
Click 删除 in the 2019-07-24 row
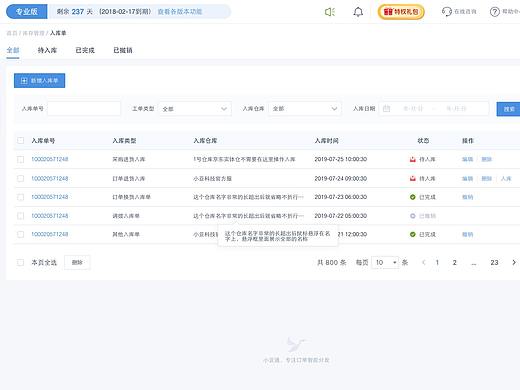click(487, 179)
